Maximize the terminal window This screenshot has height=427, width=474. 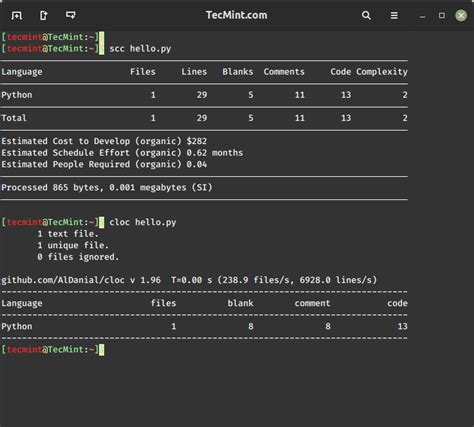tap(442, 15)
